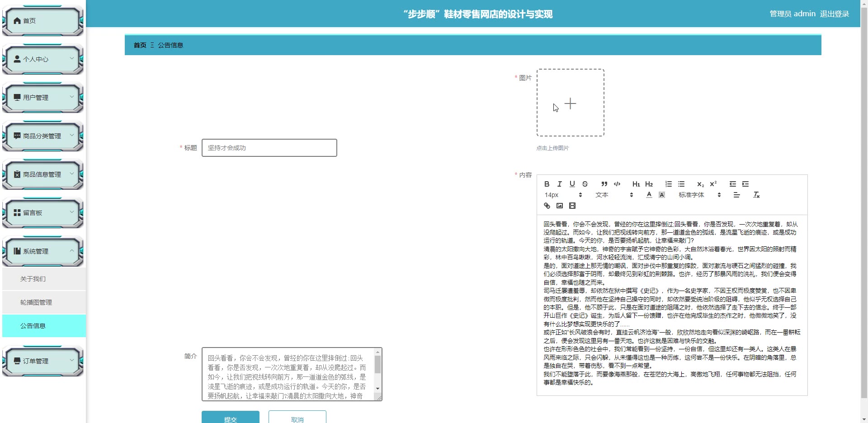Open the 轮播图管理 submenu item
868x423 pixels.
click(x=44, y=302)
